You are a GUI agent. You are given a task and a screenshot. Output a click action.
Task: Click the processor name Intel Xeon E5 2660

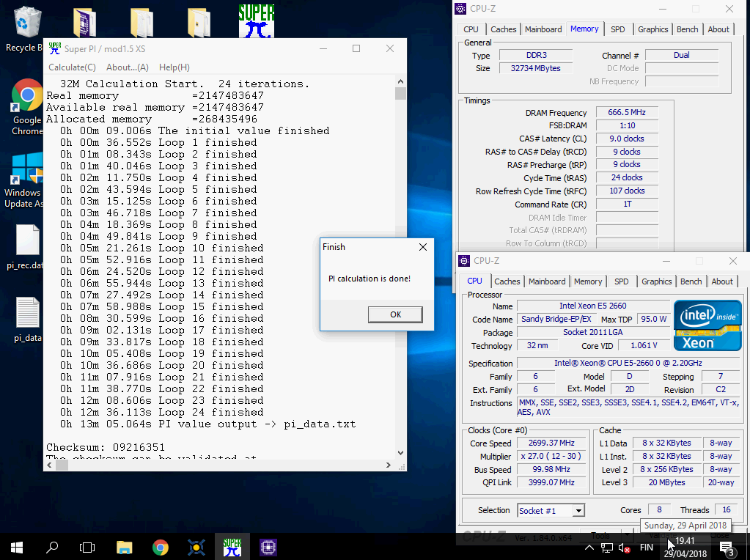pyautogui.click(x=593, y=306)
